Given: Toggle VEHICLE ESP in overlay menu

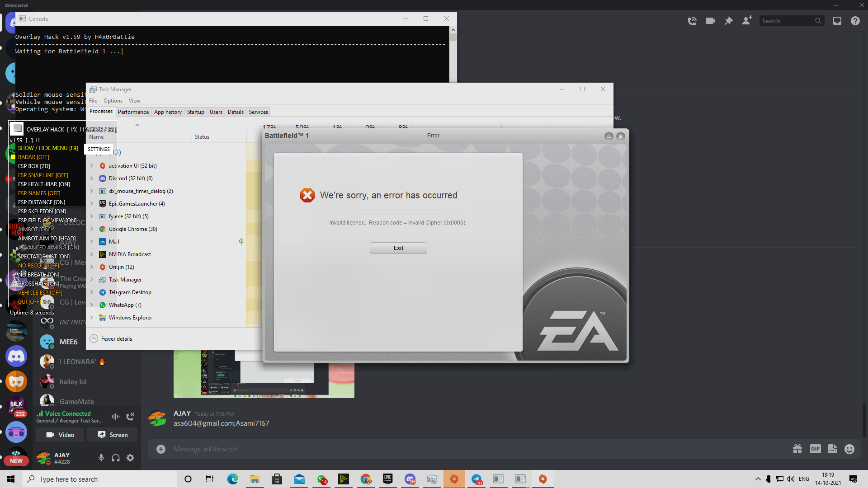Looking at the screenshot, I should pos(40,293).
